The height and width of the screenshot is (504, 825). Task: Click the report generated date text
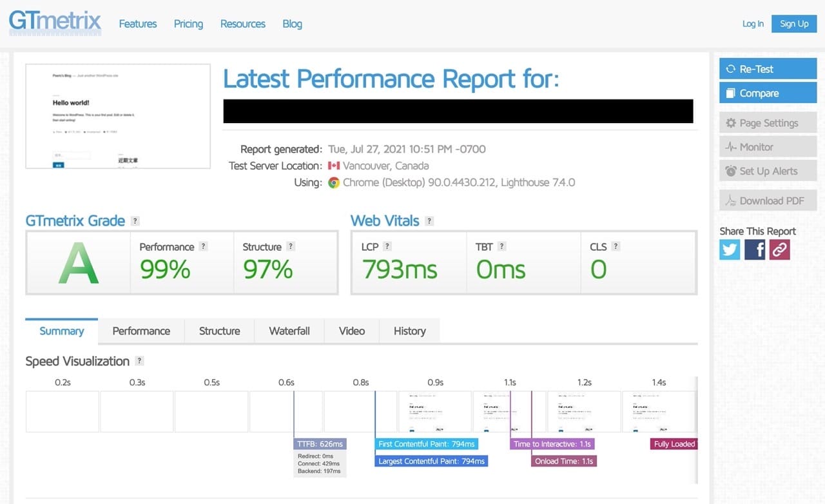coord(407,149)
